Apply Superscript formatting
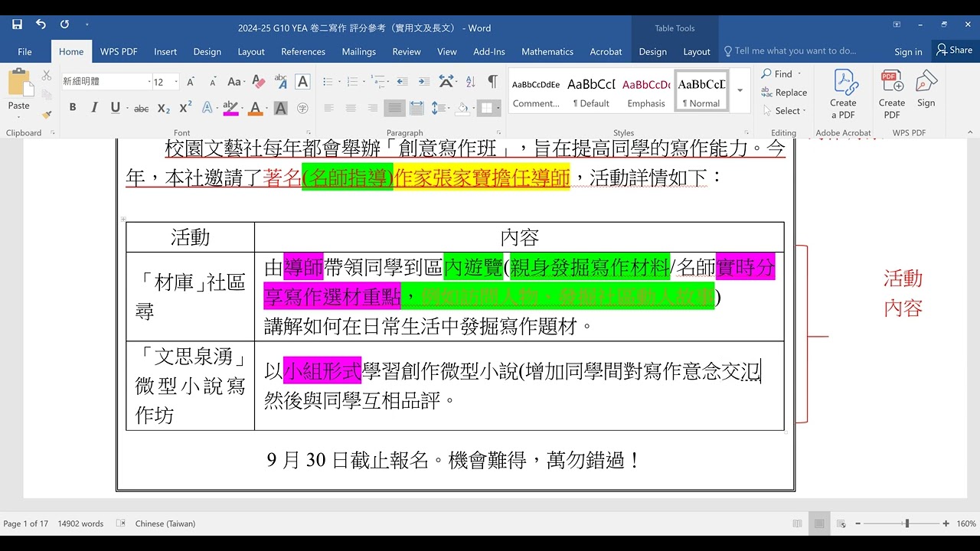This screenshot has width=980, height=551. pos(185,108)
